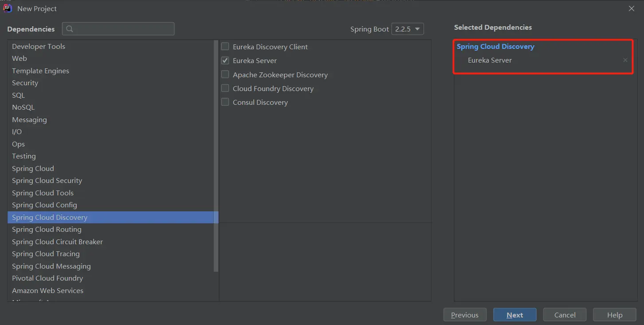
Task: Click the IntelliJ IDEA logo icon in title bar
Action: coord(8,8)
